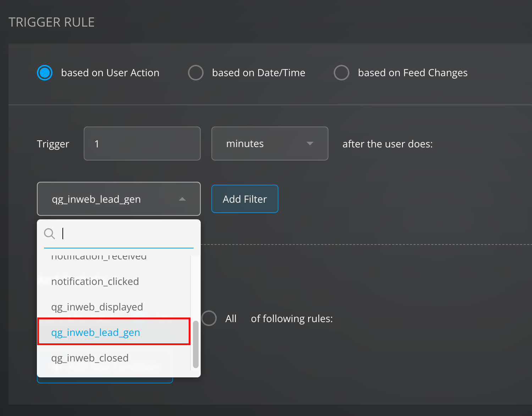Image resolution: width=532 pixels, height=416 pixels.
Task: Choose the 'based on Date/Time' radio option
Action: pyautogui.click(x=196, y=73)
